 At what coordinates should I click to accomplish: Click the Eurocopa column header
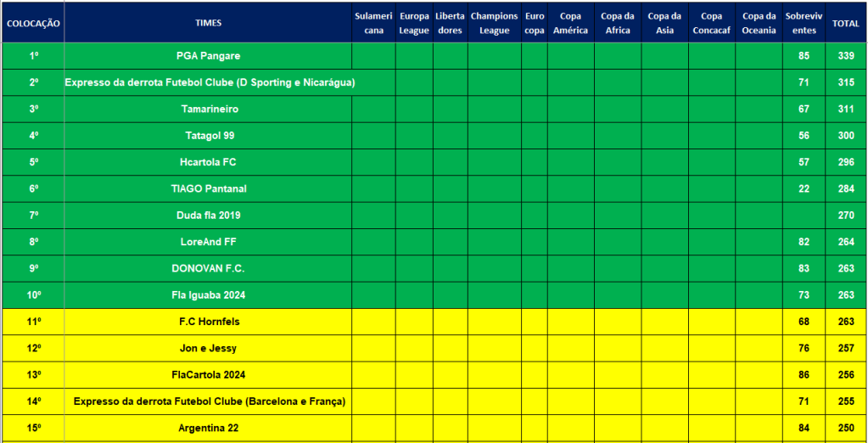[x=535, y=23]
